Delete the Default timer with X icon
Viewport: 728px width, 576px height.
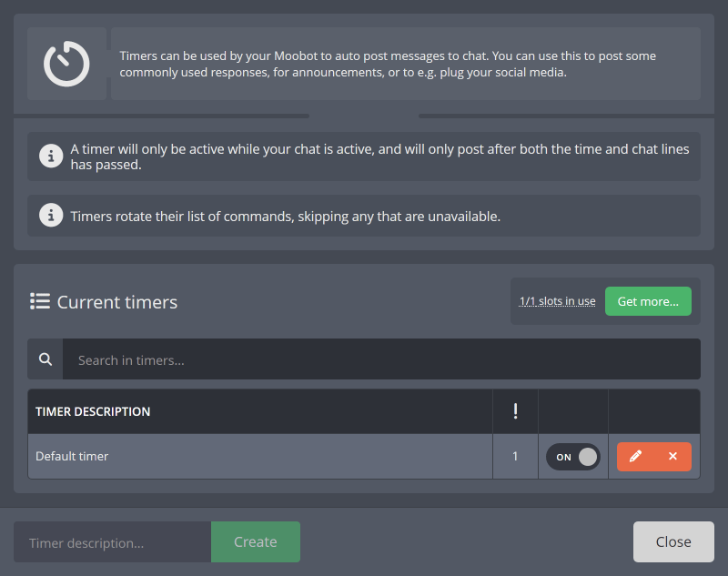coord(672,456)
